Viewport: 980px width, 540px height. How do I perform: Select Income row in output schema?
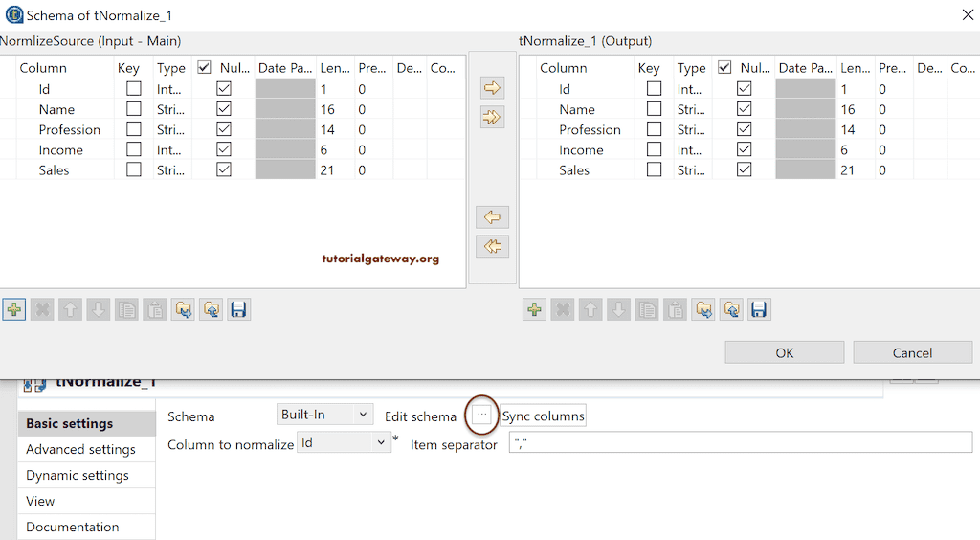(x=749, y=150)
